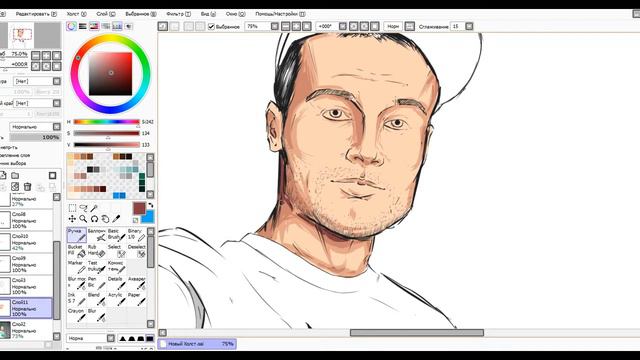Viewport: 640px width, 360px height.
Task: Toggle the RGB sliders panel icon
Action: (83, 26)
